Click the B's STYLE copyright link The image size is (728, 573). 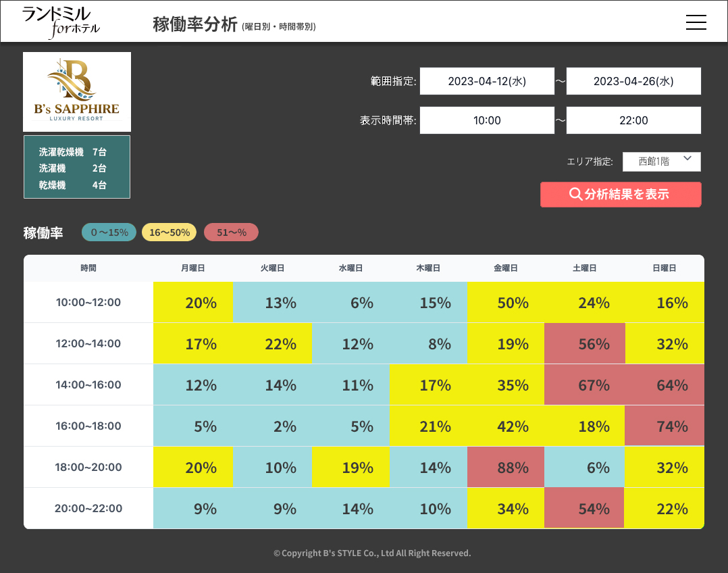(372, 552)
